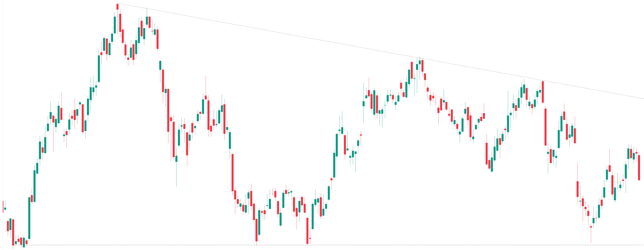The height and width of the screenshot is (250, 644).
Task: Click the tall green candle just before the first peak
Action: point(115,25)
